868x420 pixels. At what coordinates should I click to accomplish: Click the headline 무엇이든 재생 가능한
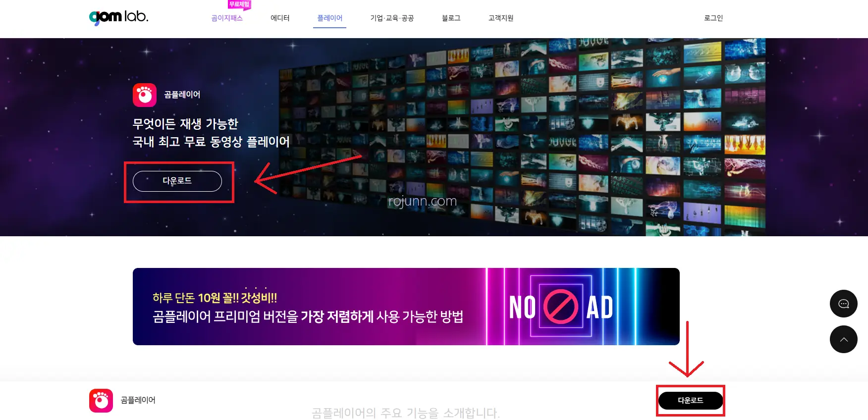click(185, 123)
